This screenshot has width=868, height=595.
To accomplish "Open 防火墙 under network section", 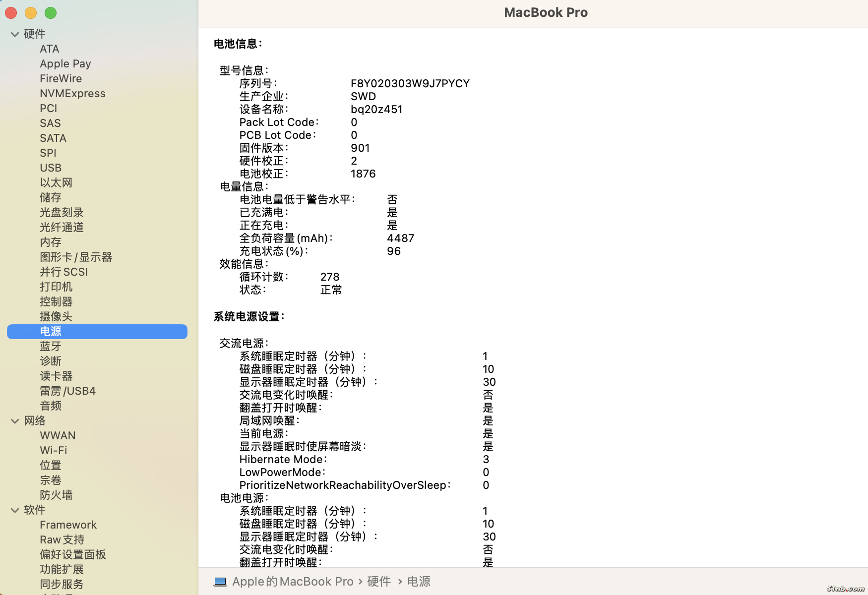I will [x=56, y=495].
